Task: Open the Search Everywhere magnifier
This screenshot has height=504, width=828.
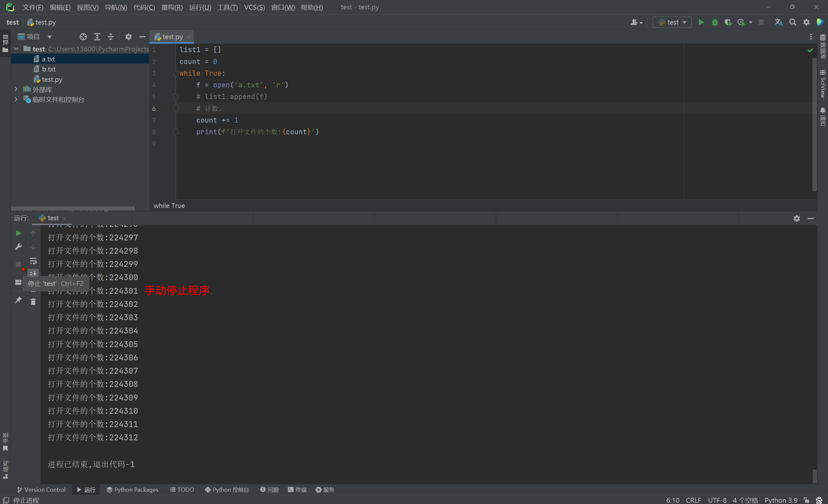Action: point(793,22)
